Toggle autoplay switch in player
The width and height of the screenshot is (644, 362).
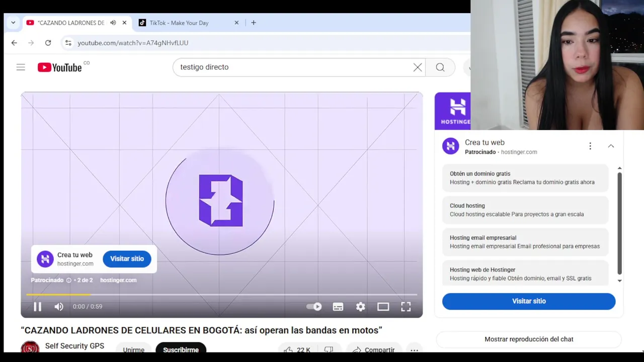(x=314, y=307)
